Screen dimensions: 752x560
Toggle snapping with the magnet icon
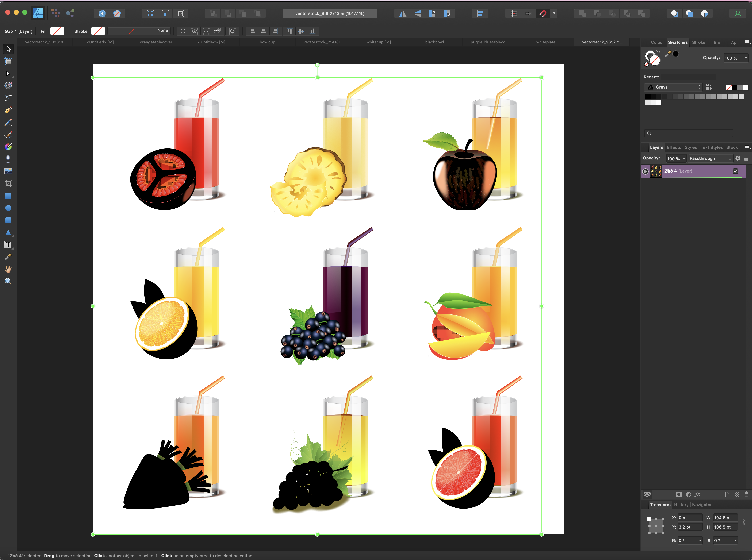(x=543, y=13)
